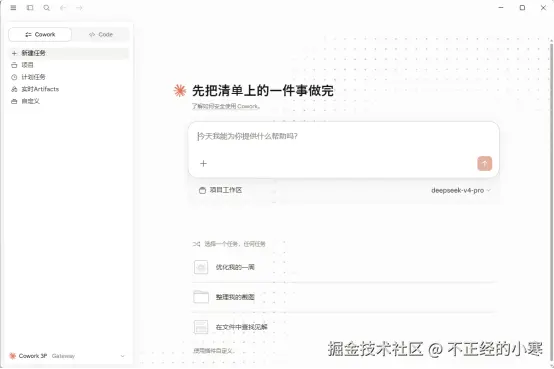Select the 项目工作区 folder button

pos(220,190)
